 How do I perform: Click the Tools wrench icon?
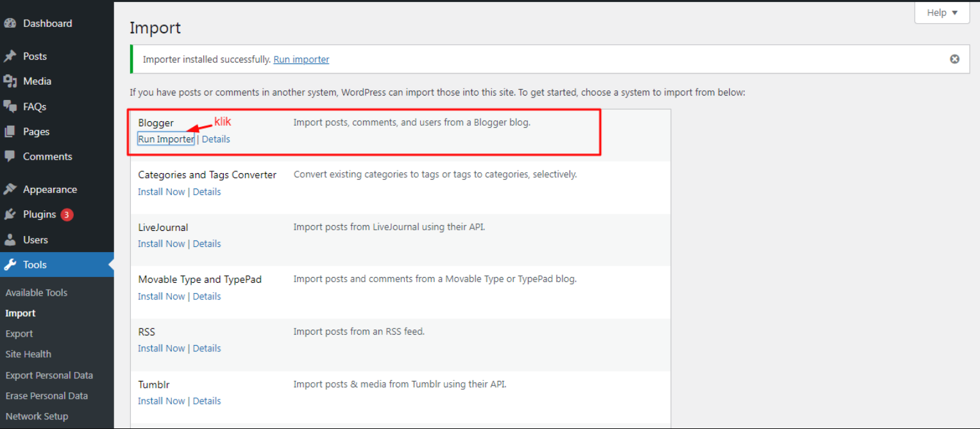10,265
